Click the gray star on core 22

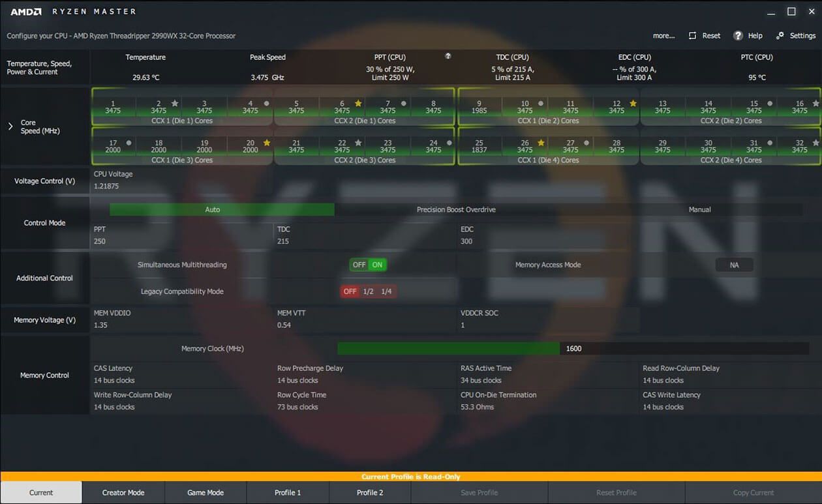click(x=358, y=142)
